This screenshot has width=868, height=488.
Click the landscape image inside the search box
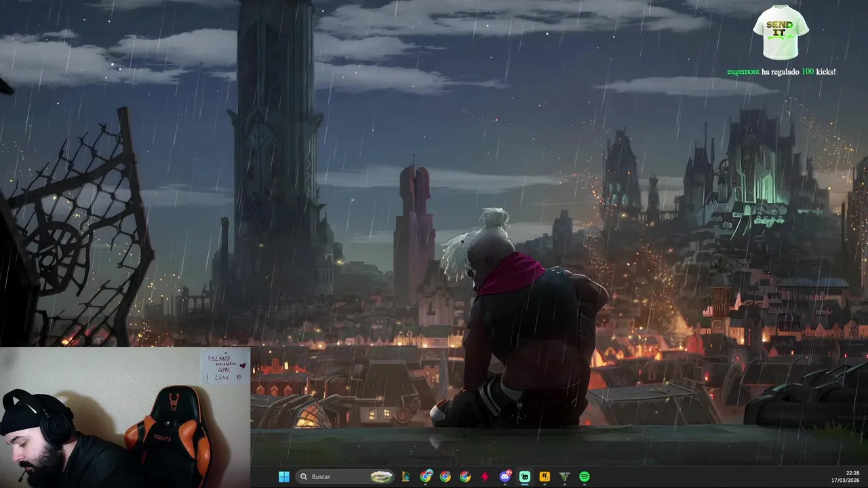[382, 476]
